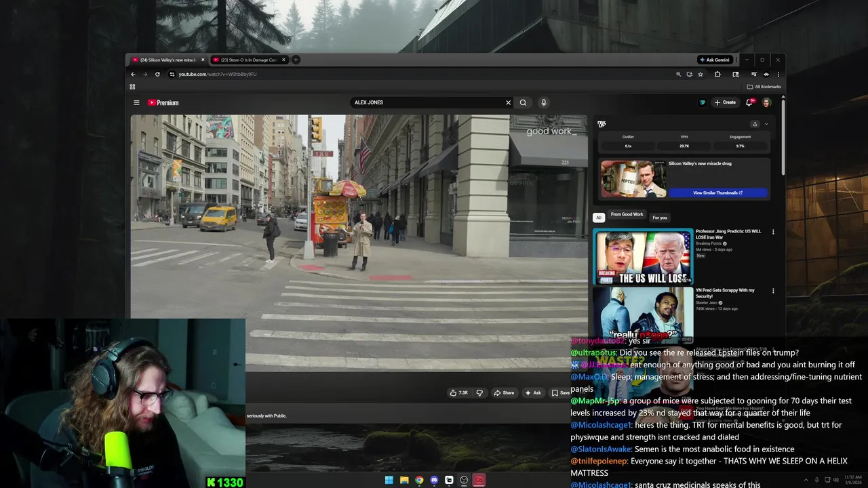Click the Share button under video
The image size is (868, 488).
click(x=504, y=392)
